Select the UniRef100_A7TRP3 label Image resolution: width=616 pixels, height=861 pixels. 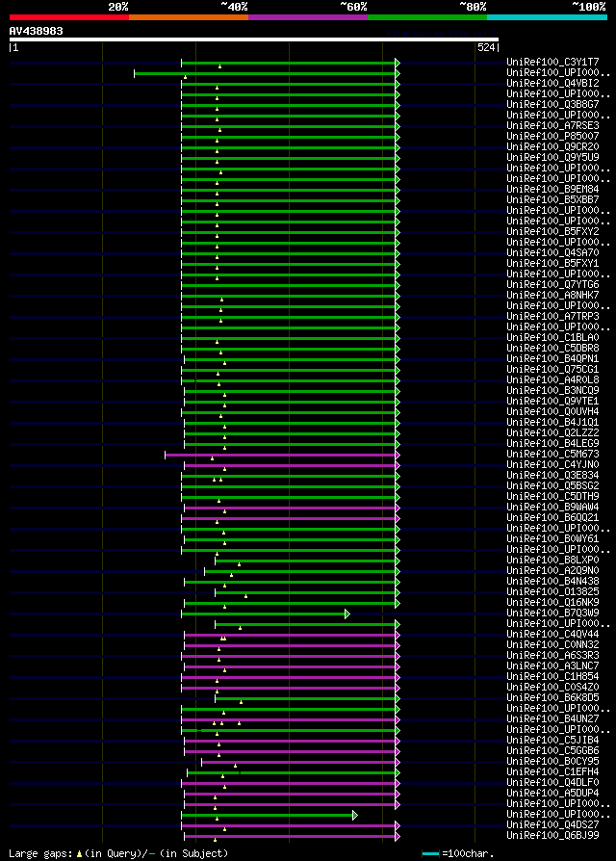(x=552, y=317)
